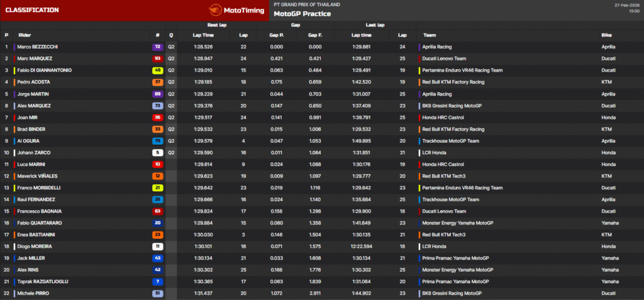This screenshot has height=300, width=644.
Task: Click the Bike column header
Action: [606, 35]
